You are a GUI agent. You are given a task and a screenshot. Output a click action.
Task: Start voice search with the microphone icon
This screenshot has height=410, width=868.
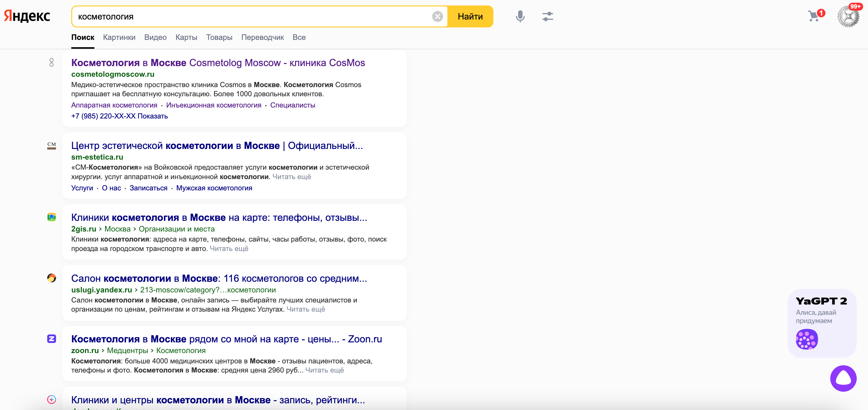pos(520,16)
